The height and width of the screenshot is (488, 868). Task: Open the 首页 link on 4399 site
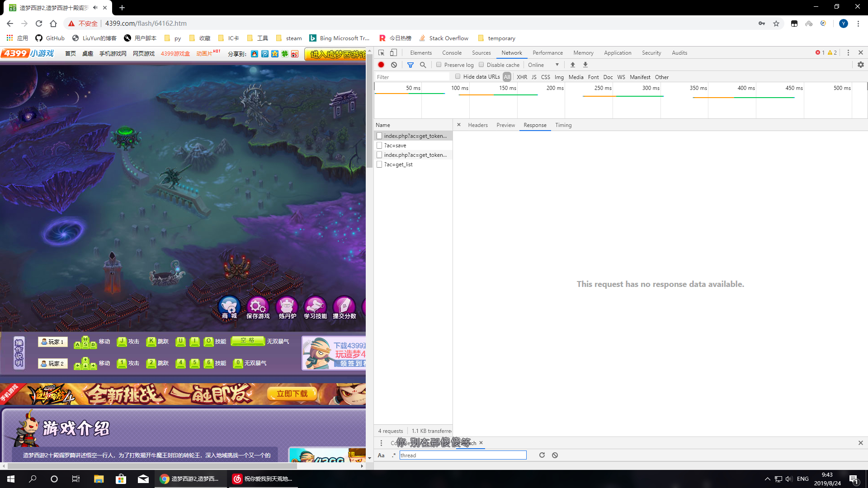tap(71, 54)
